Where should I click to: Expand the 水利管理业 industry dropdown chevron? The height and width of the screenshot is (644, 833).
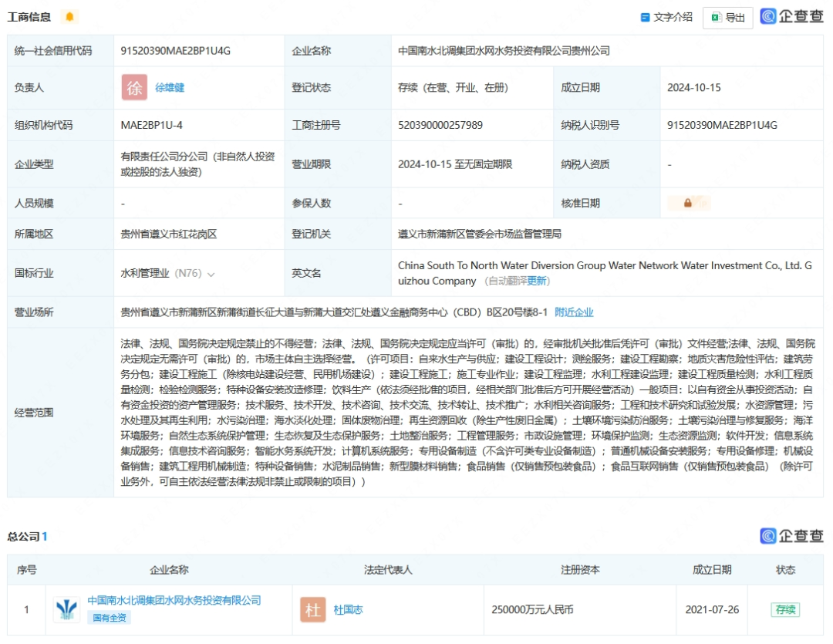[211, 274]
